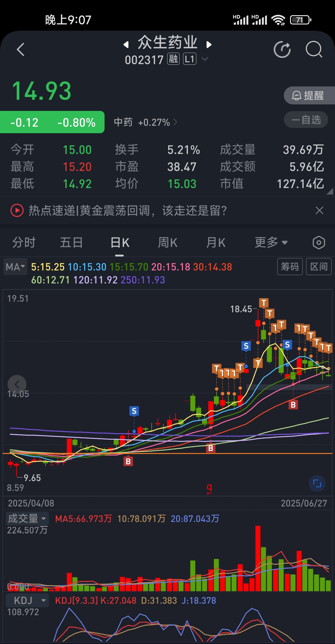Open the KDJ indicator dropdown
Viewport: 335px width, 644px height.
point(27,600)
